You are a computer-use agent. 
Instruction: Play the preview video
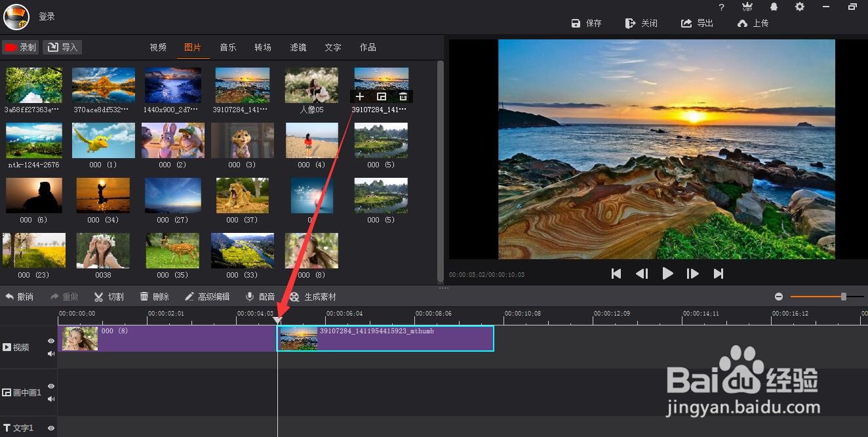tap(667, 274)
